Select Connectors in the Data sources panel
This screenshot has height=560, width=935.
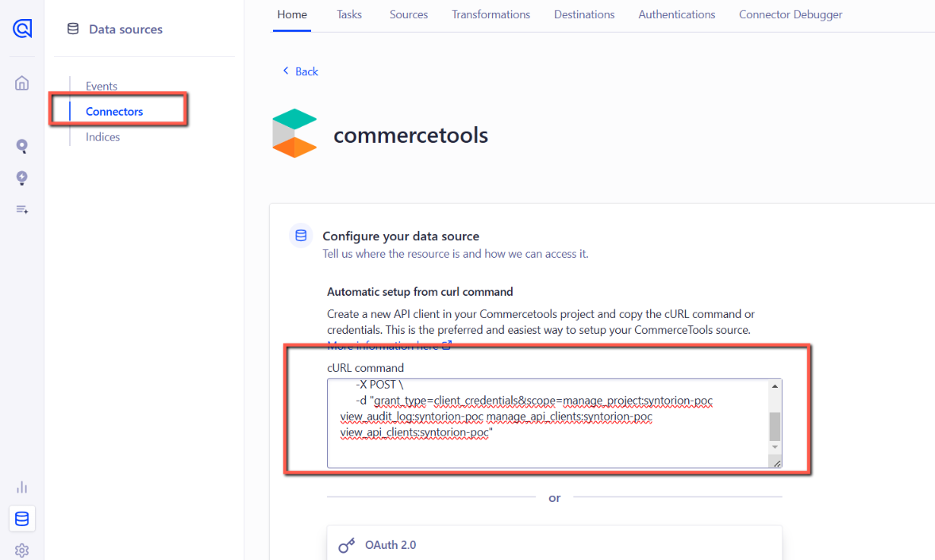114,111
